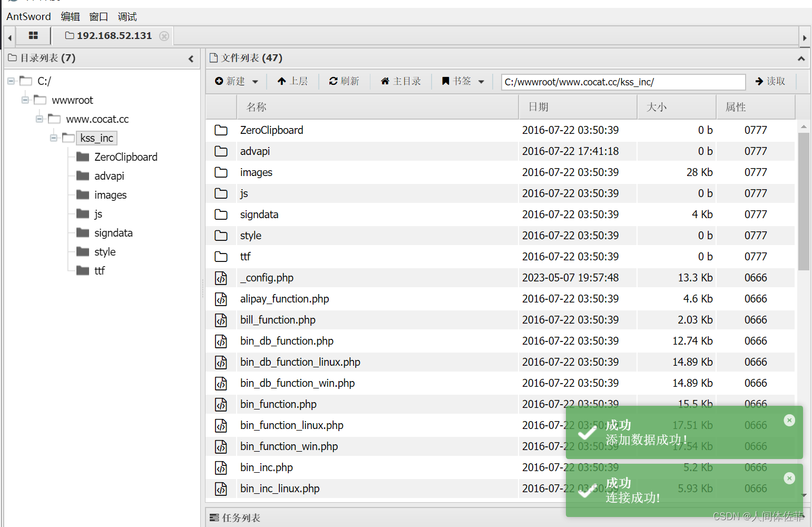
Task: Open the 调试 menu
Action: tap(127, 16)
